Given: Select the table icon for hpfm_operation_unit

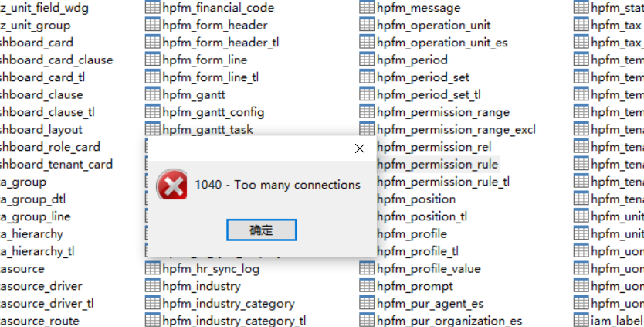Looking at the screenshot, I should click(367, 25).
